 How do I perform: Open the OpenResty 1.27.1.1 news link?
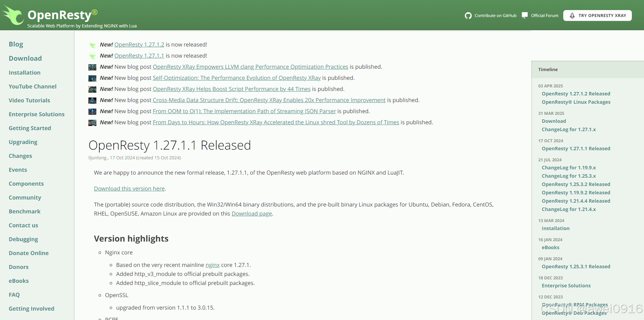[139, 56]
